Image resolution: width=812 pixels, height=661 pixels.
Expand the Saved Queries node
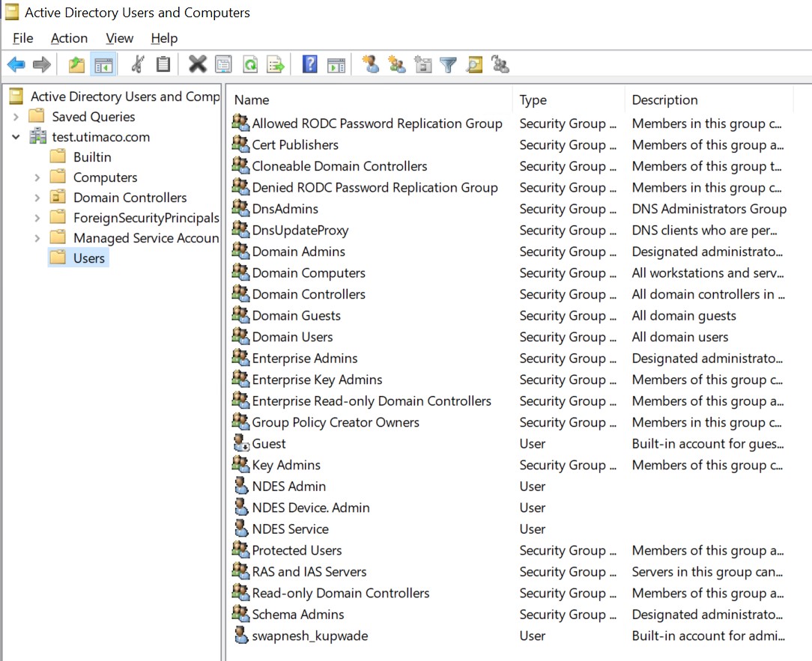coord(16,117)
